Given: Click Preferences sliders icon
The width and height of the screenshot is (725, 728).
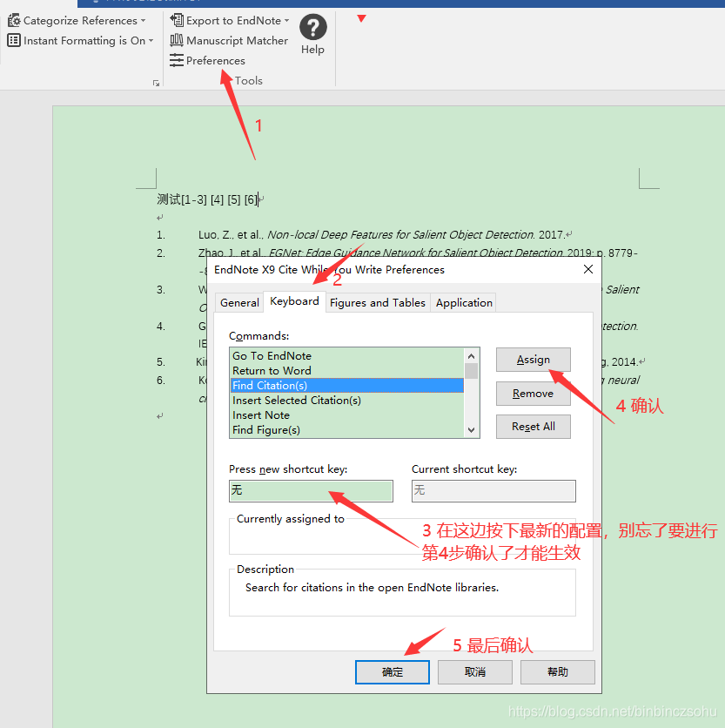Looking at the screenshot, I should [x=177, y=60].
